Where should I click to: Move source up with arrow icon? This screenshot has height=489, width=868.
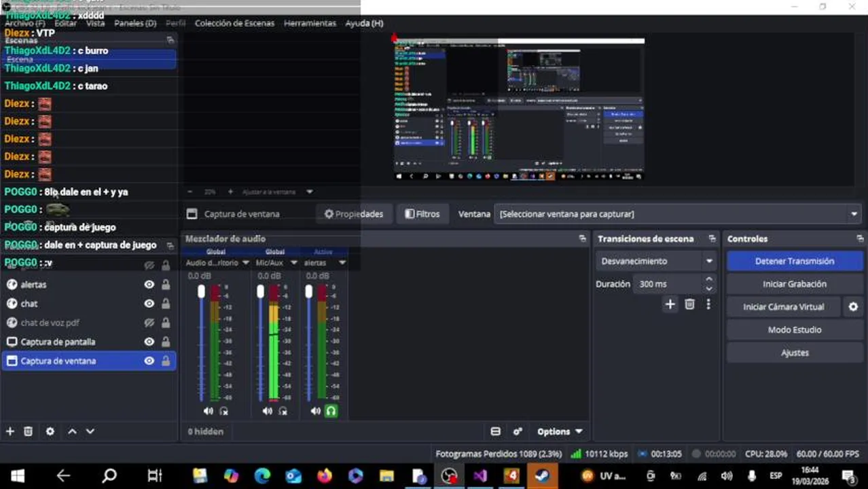72,431
